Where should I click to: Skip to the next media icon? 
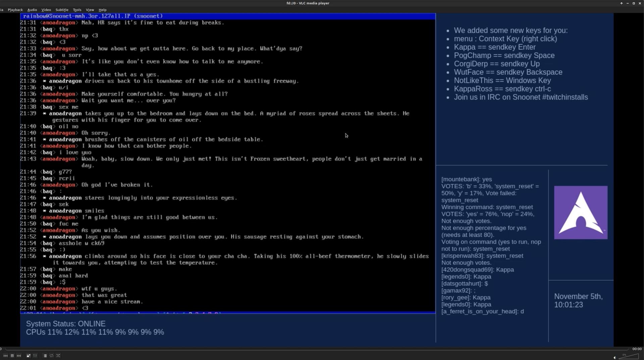19,356
